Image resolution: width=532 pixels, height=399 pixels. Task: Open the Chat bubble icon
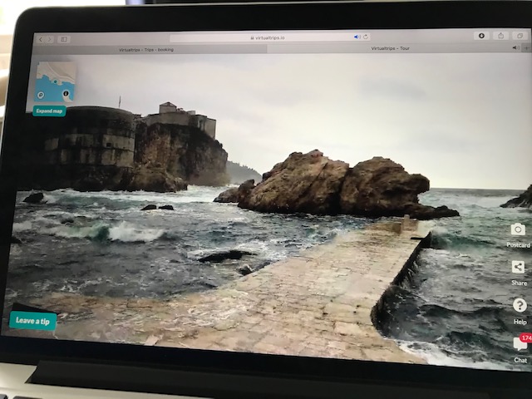point(520,344)
